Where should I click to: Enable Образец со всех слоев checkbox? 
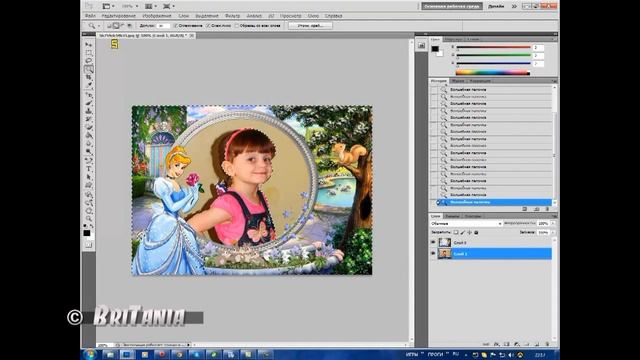pos(237,26)
